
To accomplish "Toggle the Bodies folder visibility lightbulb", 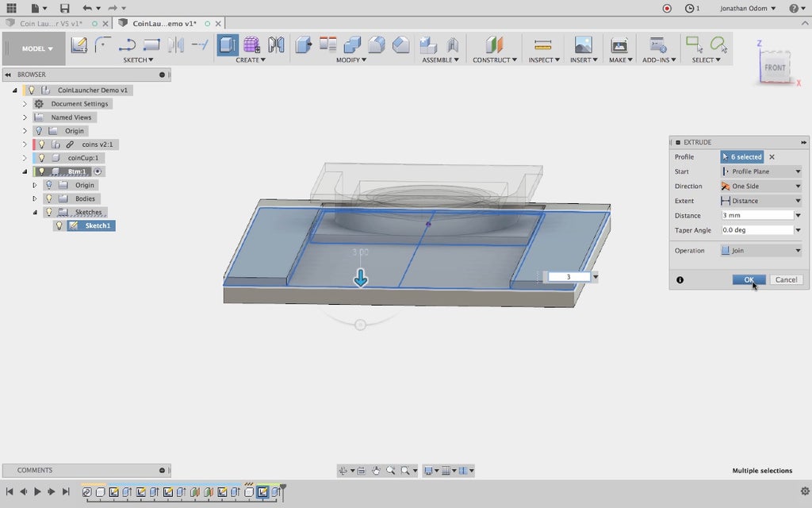I will click(49, 198).
